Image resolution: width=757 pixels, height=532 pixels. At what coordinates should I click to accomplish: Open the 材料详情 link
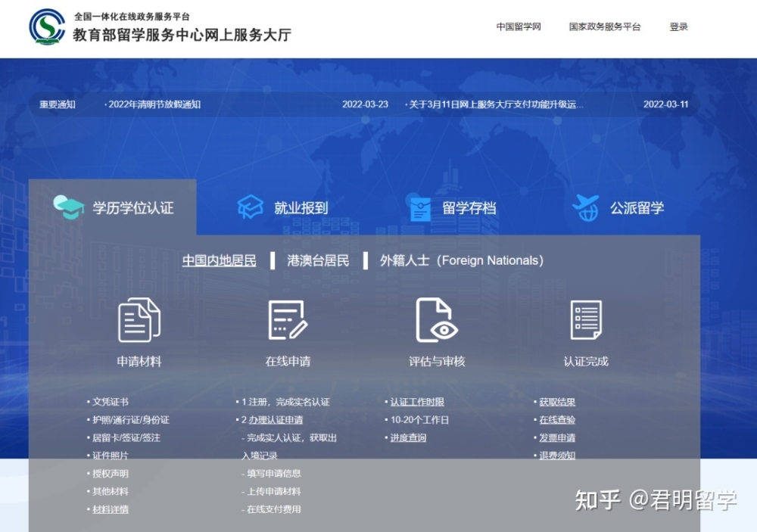click(111, 509)
